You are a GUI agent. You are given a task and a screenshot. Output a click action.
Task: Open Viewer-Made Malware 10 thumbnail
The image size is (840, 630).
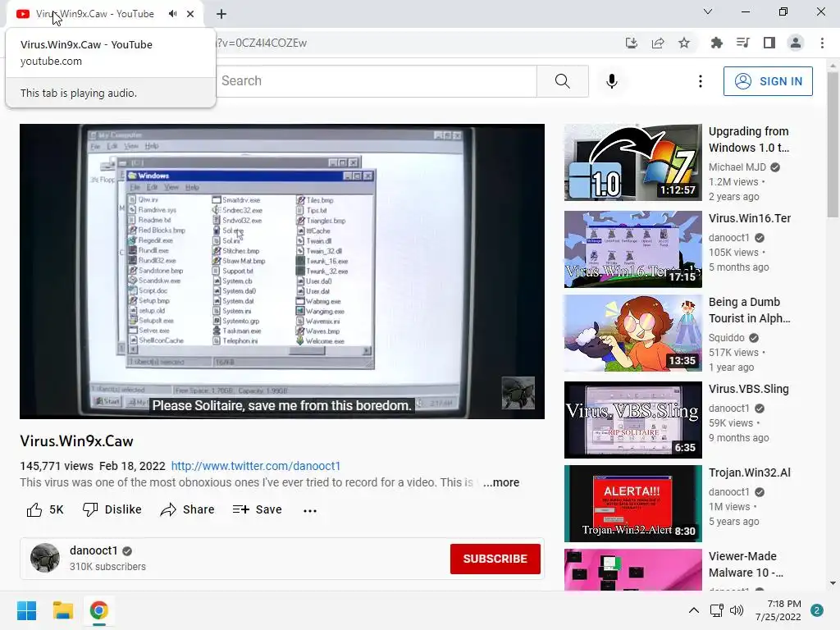point(632,569)
